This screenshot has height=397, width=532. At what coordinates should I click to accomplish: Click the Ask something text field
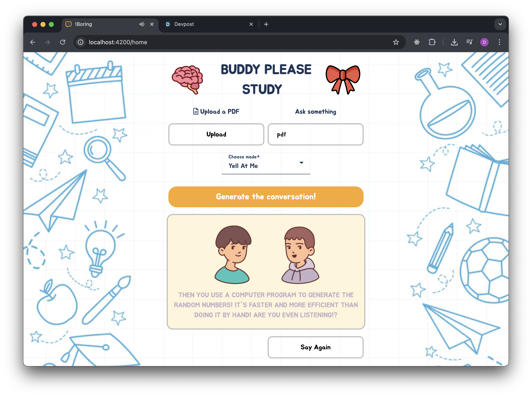[x=315, y=134]
